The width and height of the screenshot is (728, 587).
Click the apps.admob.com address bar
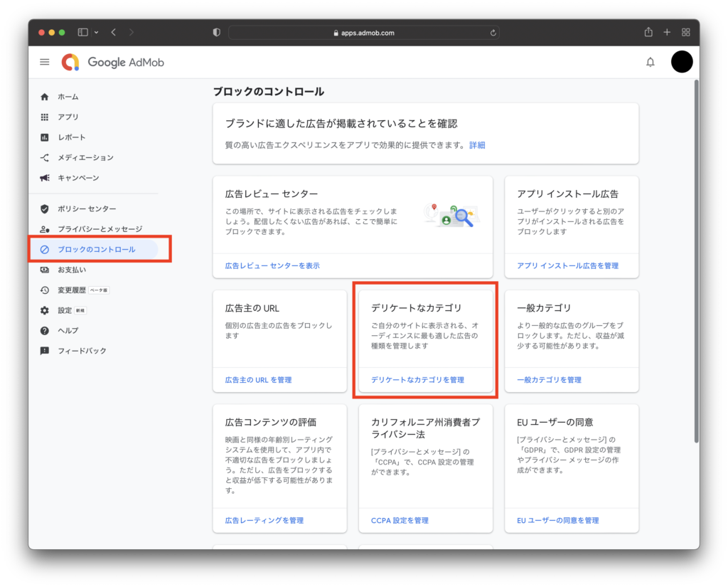[x=363, y=33]
